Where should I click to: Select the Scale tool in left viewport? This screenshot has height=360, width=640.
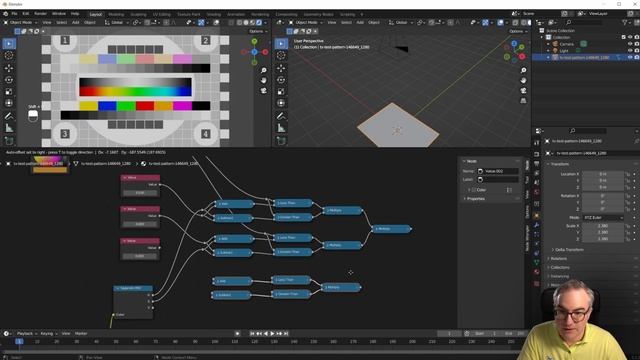(x=9, y=91)
